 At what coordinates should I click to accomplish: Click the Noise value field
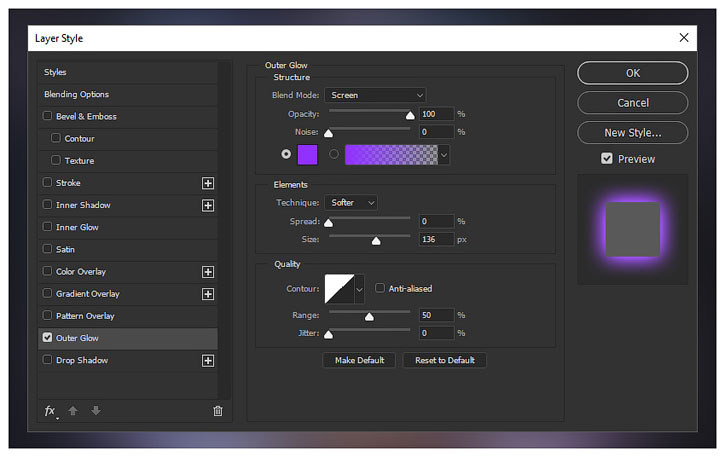pyautogui.click(x=436, y=132)
